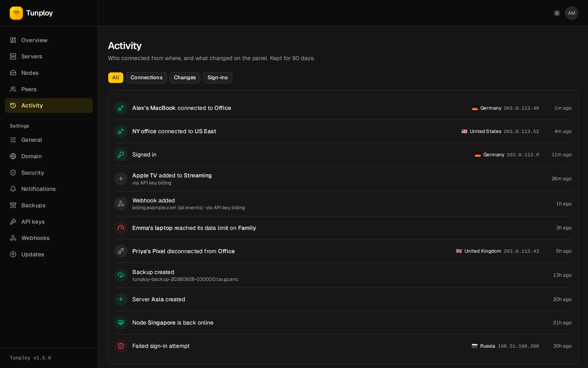Click the Domain globe icon
Viewport: 588px width, 368px height.
tap(13, 156)
